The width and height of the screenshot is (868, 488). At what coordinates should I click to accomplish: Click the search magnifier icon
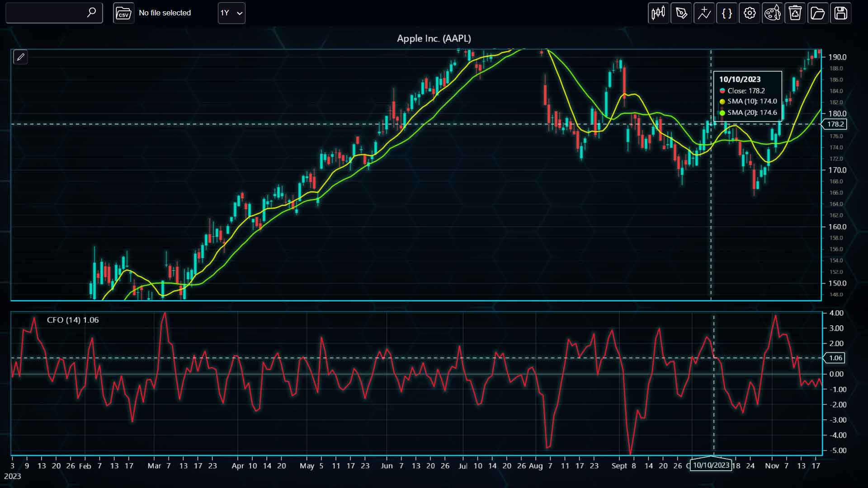(x=91, y=13)
